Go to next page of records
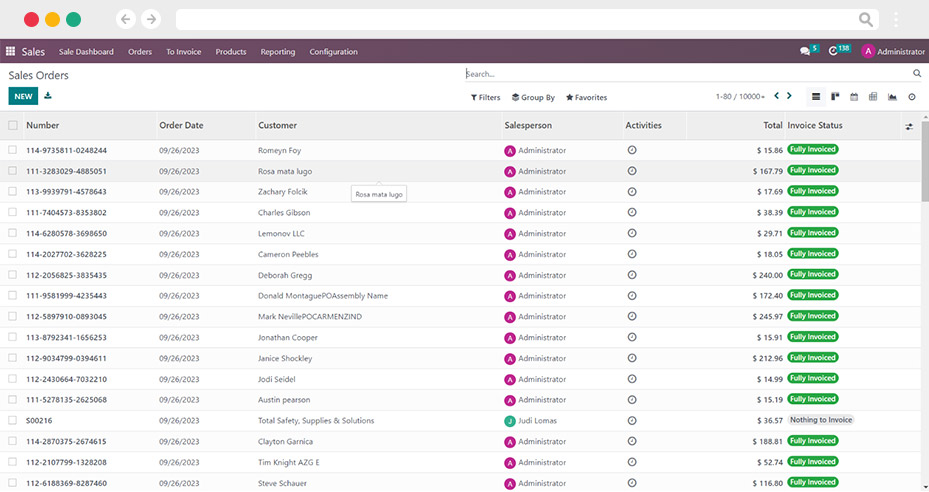Image resolution: width=929 pixels, height=492 pixels. 789,96
